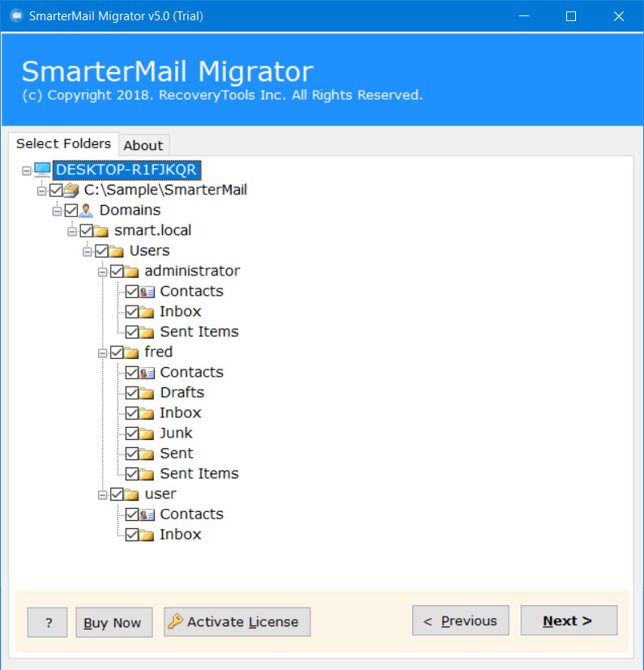Click the mail store icon beside C:\Sample\SmarterMail
644x670 pixels.
(x=71, y=190)
